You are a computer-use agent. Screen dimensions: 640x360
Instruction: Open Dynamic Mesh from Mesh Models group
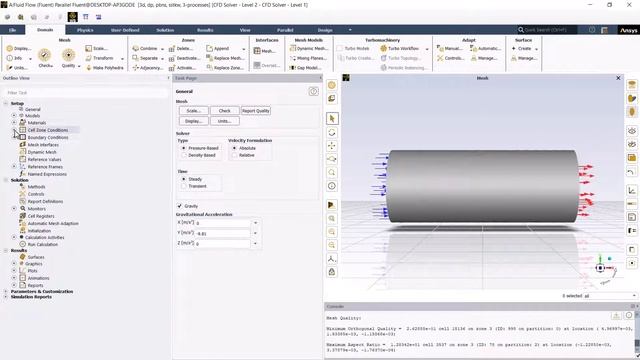(x=309, y=49)
